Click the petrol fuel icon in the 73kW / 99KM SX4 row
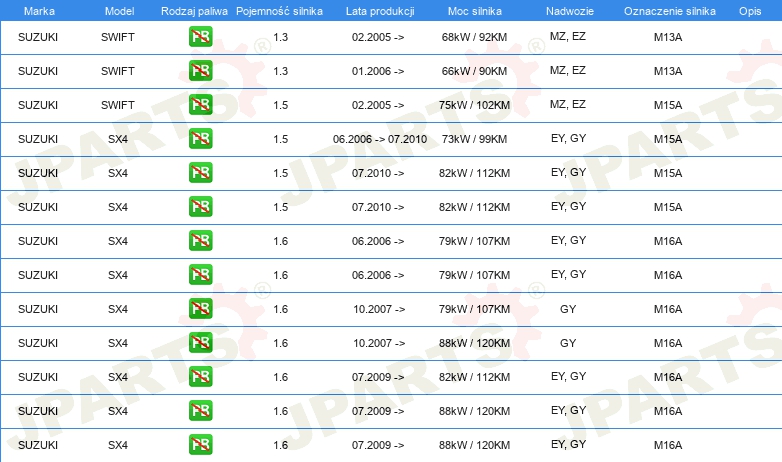 pyautogui.click(x=200, y=139)
